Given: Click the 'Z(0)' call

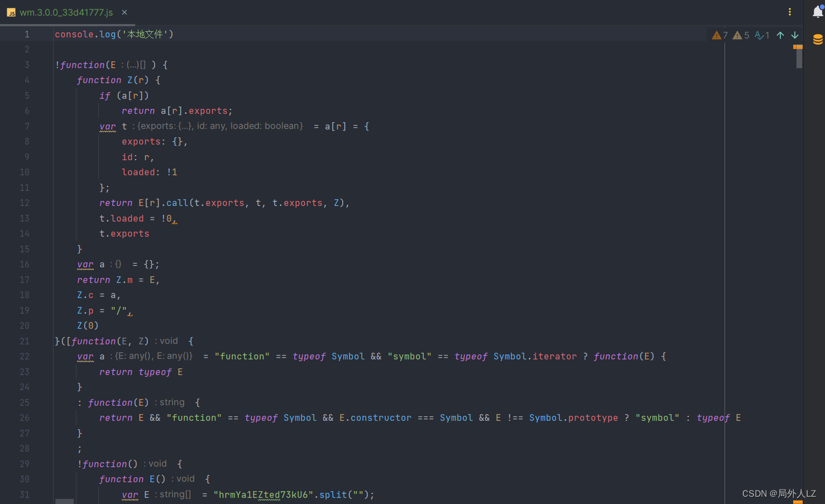Looking at the screenshot, I should pos(88,326).
